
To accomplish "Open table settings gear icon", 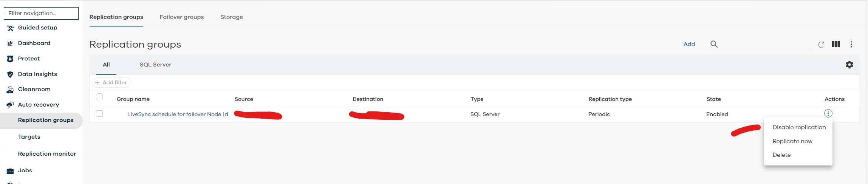I will [849, 65].
